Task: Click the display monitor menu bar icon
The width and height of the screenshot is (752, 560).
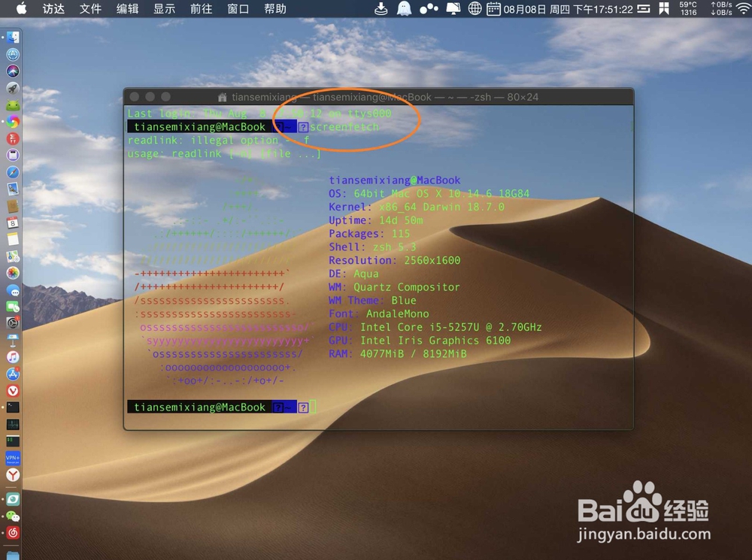Action: 453,8
